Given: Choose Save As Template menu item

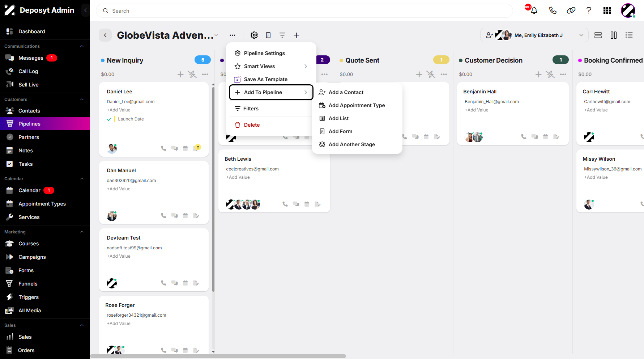Looking at the screenshot, I should tap(271, 79).
